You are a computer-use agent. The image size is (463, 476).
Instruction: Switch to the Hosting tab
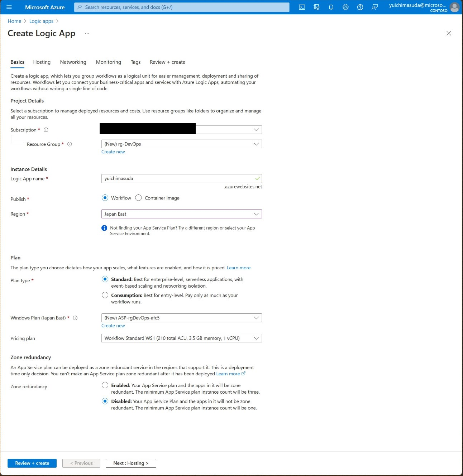click(x=42, y=62)
